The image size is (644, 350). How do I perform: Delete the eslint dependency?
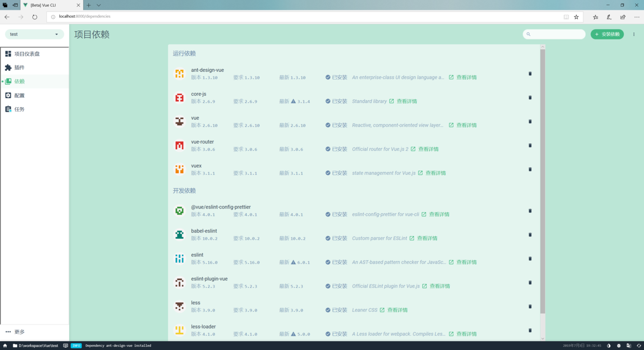530,259
